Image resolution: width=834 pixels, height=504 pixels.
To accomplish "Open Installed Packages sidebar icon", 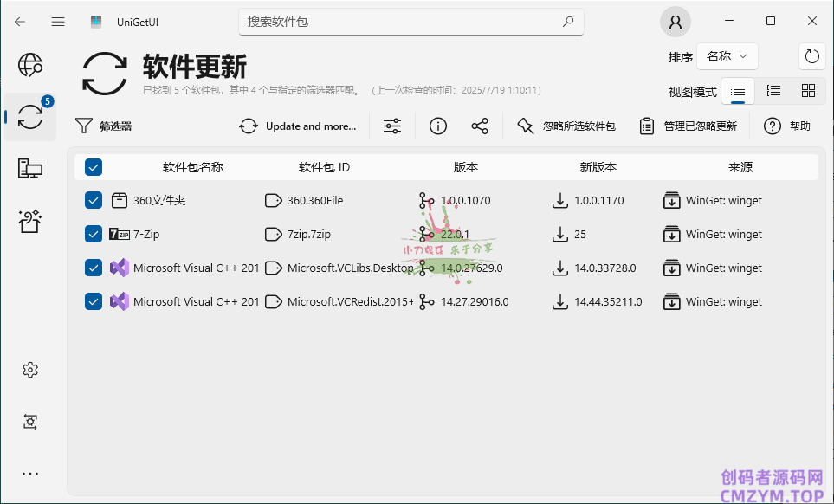I will (x=30, y=169).
